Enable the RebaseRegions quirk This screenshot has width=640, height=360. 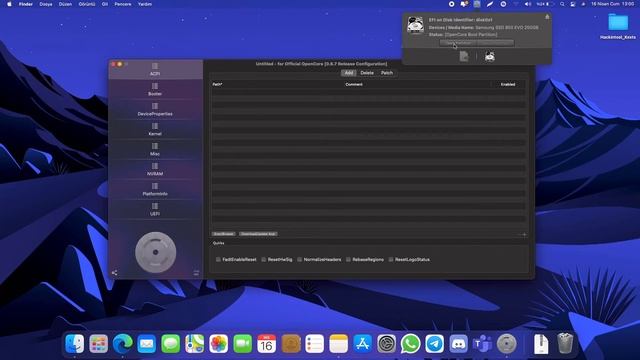tap(348, 260)
